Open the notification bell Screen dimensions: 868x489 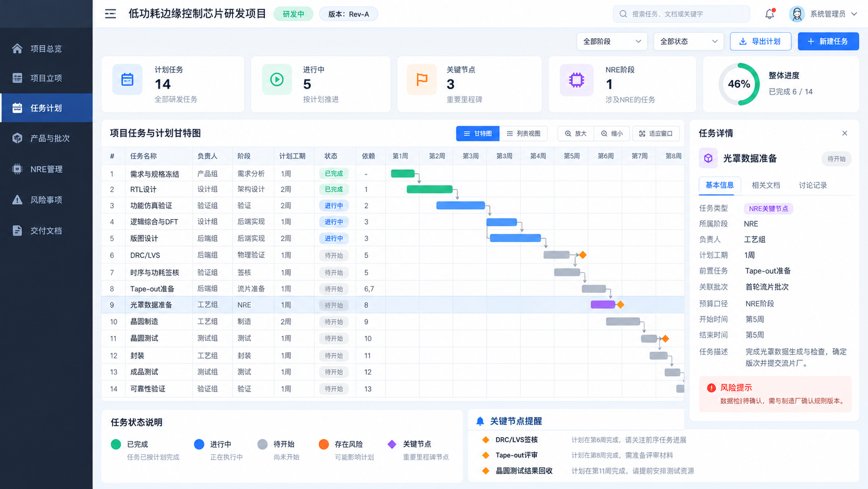pyautogui.click(x=770, y=14)
